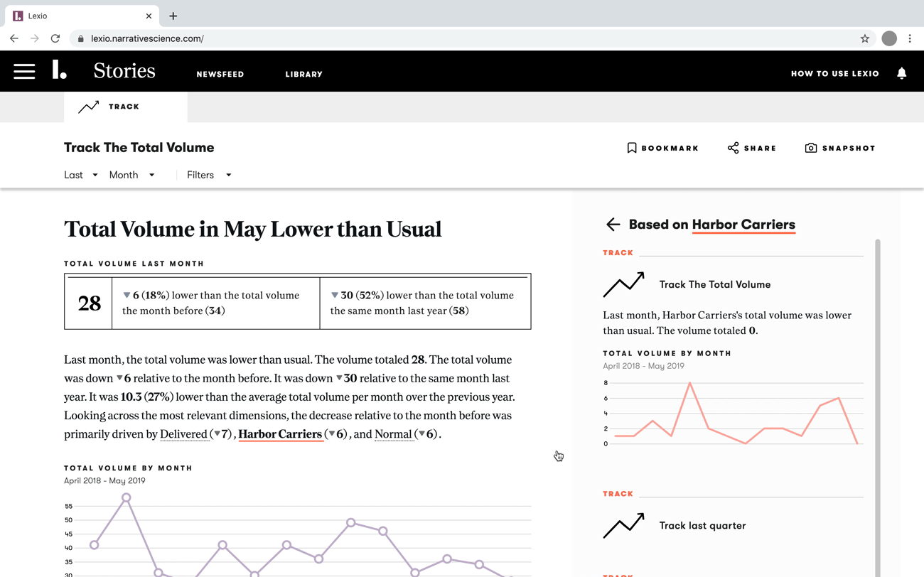Viewport: 924px width, 577px height.
Task: Select the Track tab
Action: tap(126, 107)
